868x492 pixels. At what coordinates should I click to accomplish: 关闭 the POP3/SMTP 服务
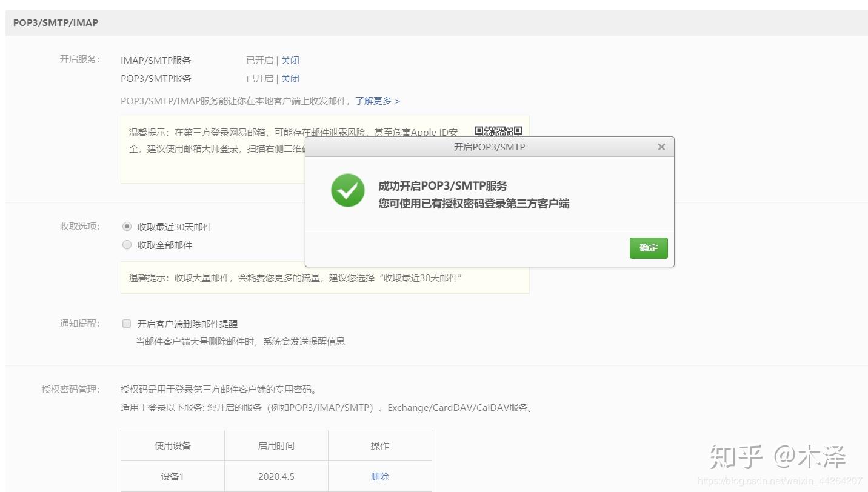pos(290,78)
